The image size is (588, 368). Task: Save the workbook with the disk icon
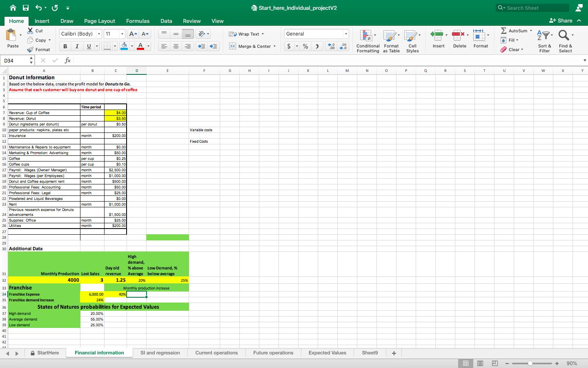click(x=26, y=8)
